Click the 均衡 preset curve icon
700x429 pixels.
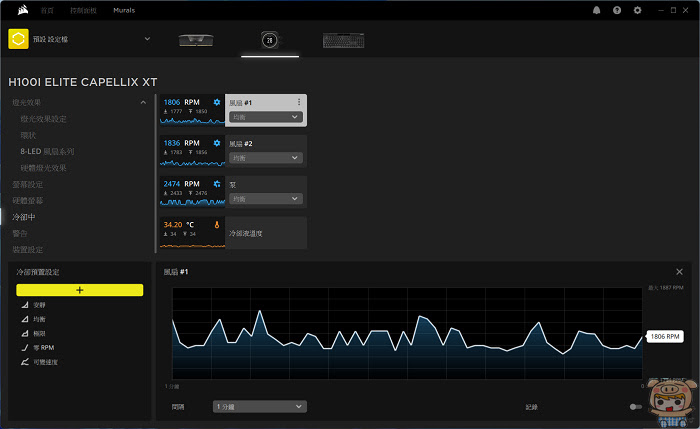click(25, 319)
